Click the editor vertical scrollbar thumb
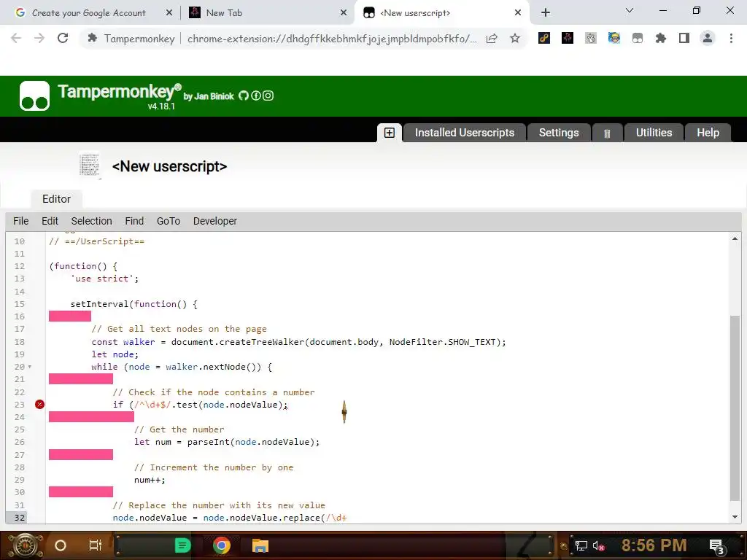747x560 pixels. point(735,408)
